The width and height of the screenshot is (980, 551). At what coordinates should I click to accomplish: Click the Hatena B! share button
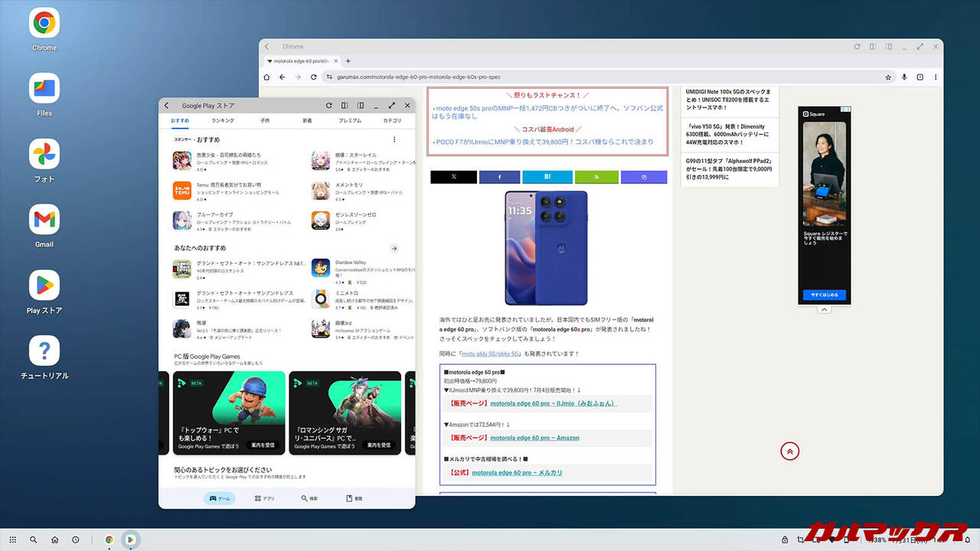547,177
